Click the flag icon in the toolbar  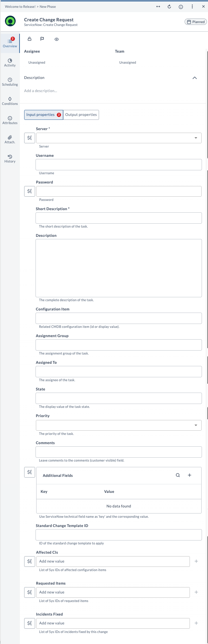point(42,39)
